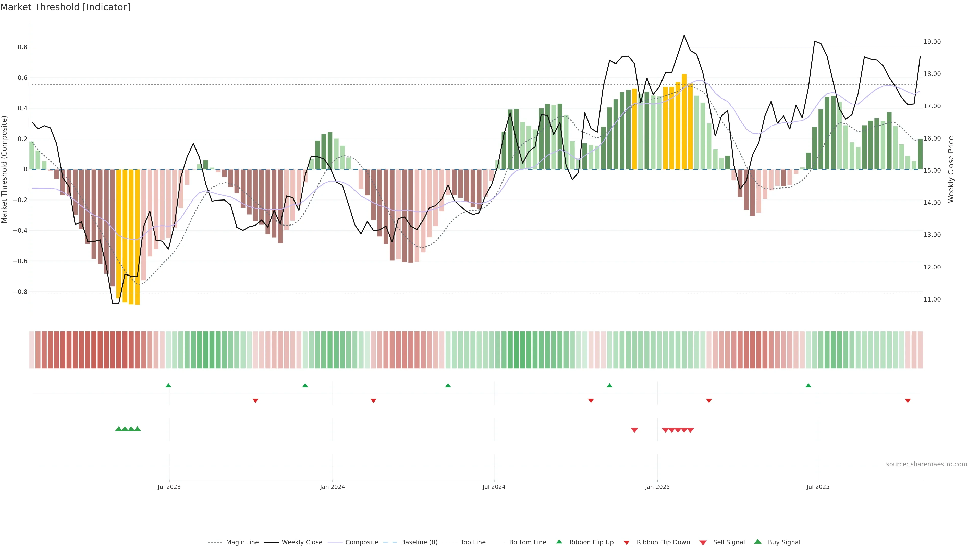Click the green flip-up marker just before Jul 2025
Image resolution: width=980 pixels, height=551 pixels.
point(808,386)
